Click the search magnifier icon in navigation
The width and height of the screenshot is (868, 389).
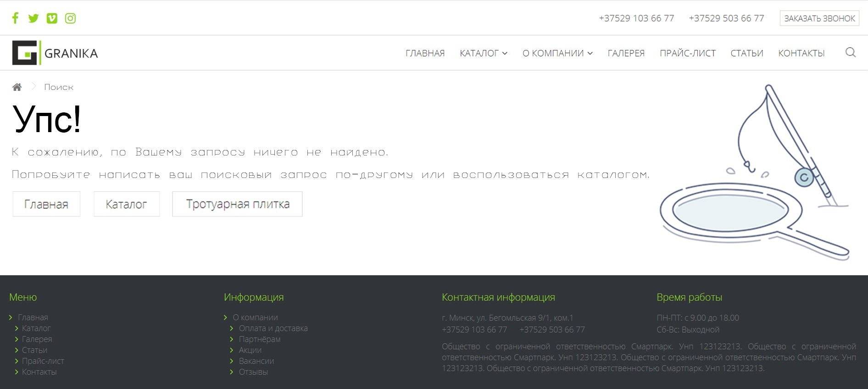pyautogui.click(x=850, y=53)
